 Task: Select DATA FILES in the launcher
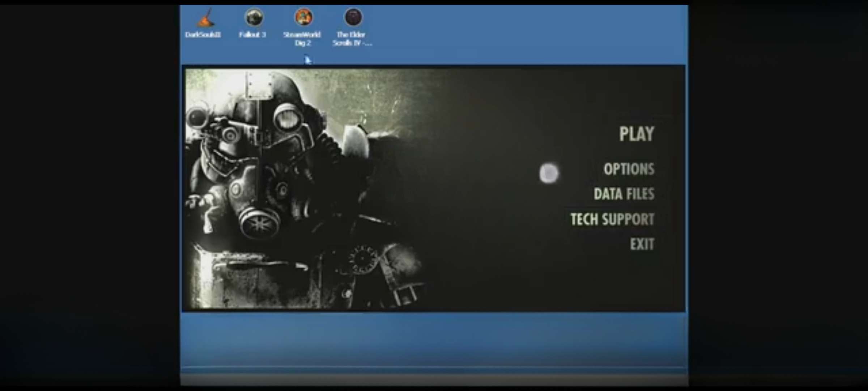click(x=624, y=194)
